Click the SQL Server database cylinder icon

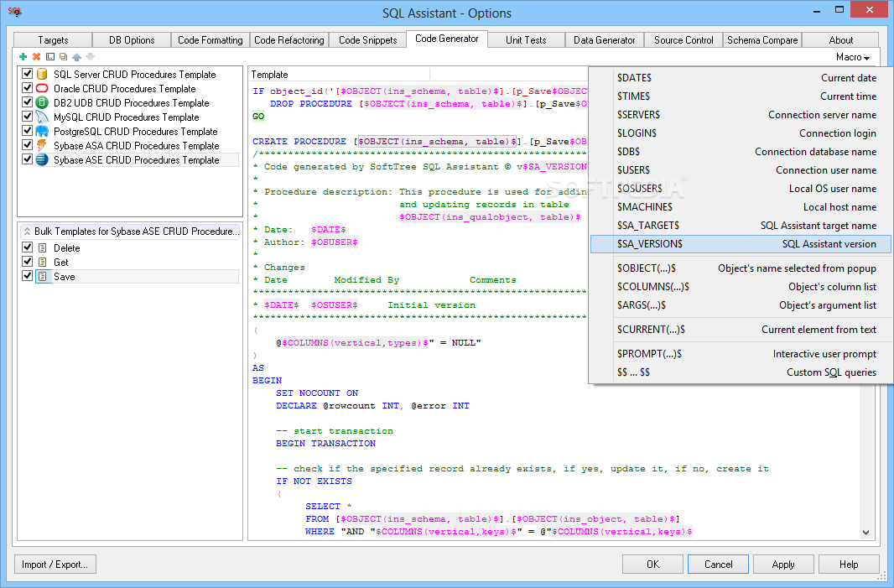(x=42, y=74)
